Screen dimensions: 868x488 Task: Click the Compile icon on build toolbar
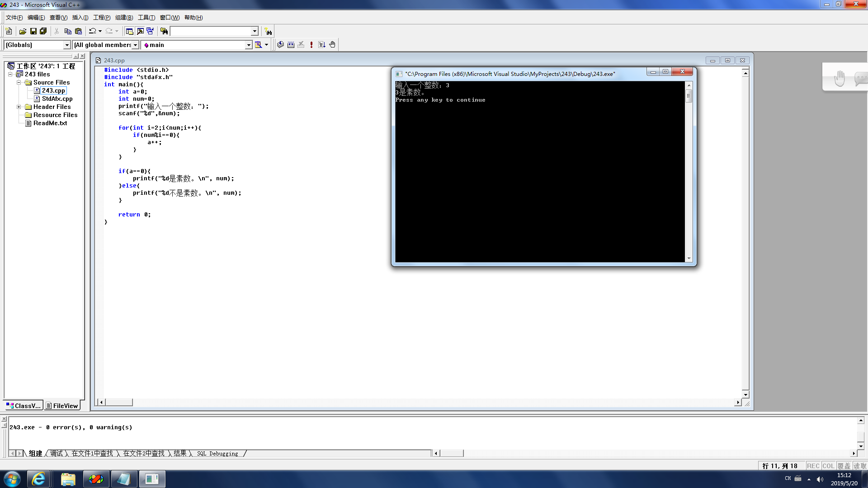[280, 45]
